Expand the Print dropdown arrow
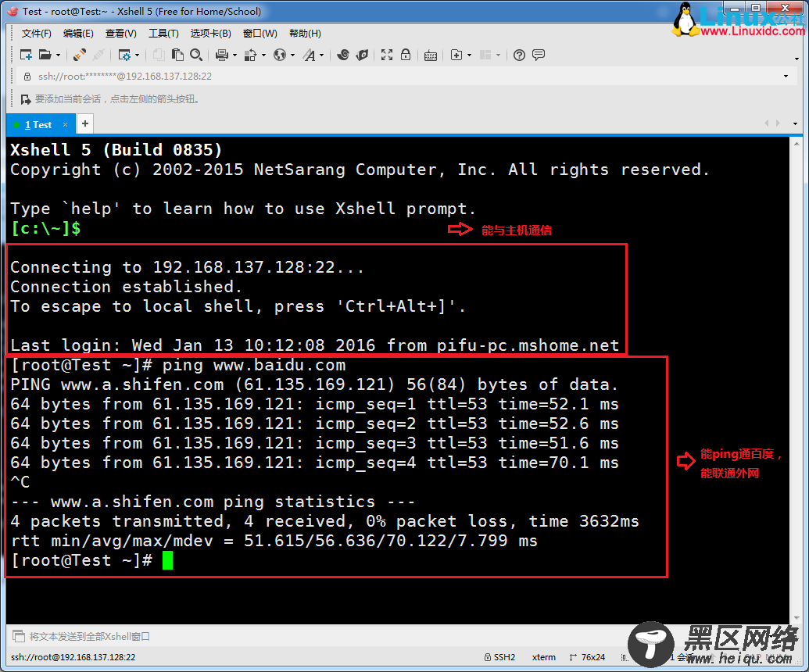The height and width of the screenshot is (672, 809). [234, 55]
